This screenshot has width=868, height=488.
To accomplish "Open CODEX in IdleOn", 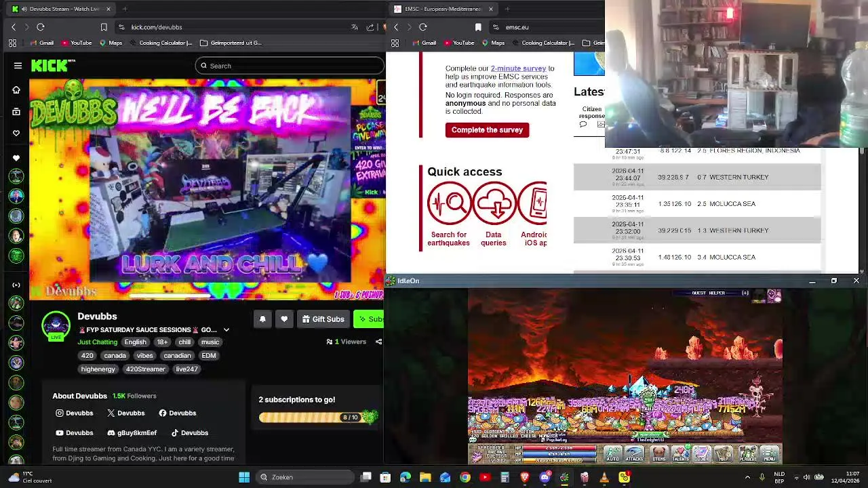I will (701, 454).
